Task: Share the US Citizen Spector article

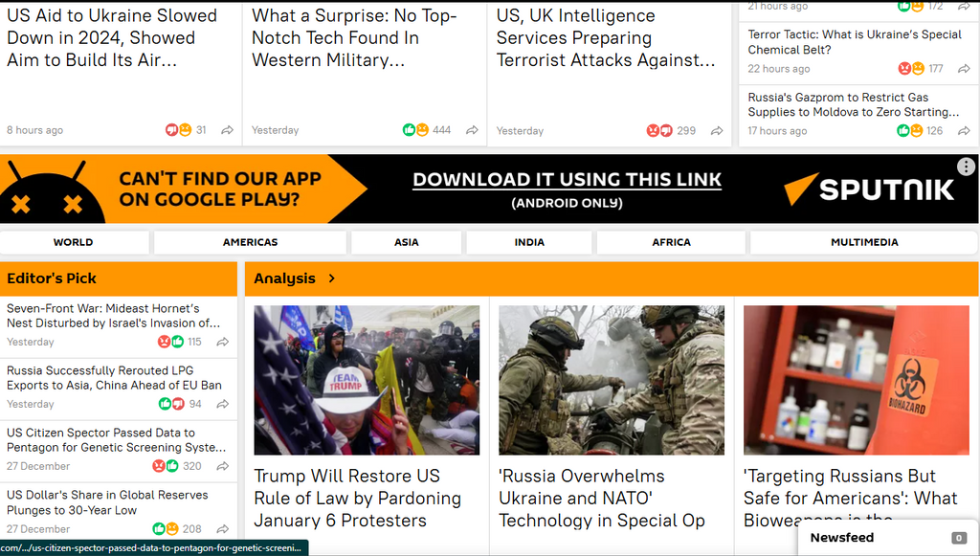Action: [222, 466]
